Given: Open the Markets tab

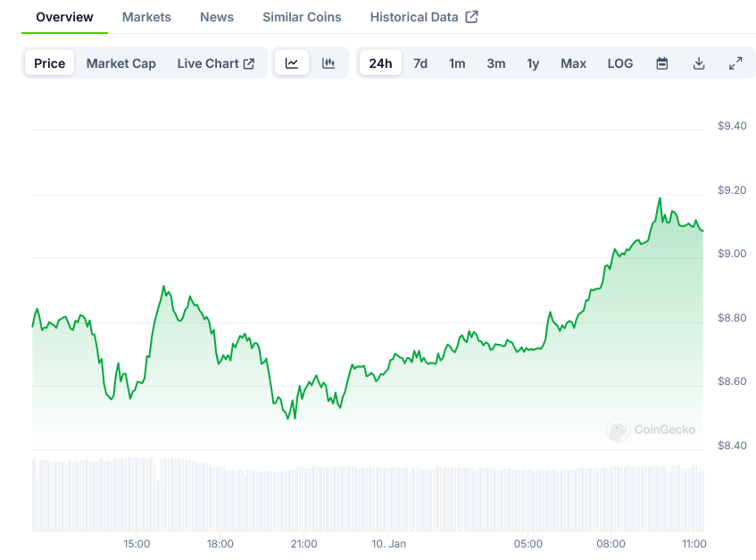Looking at the screenshot, I should [146, 17].
